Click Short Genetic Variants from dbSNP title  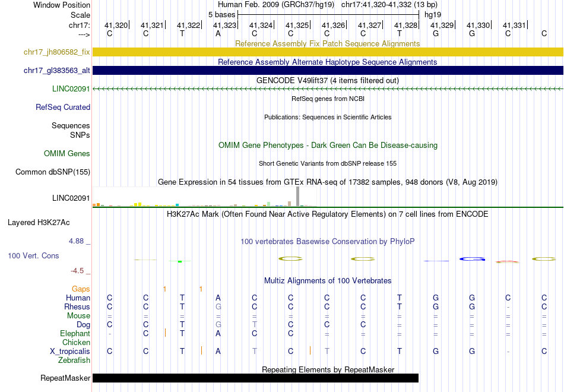(328, 163)
